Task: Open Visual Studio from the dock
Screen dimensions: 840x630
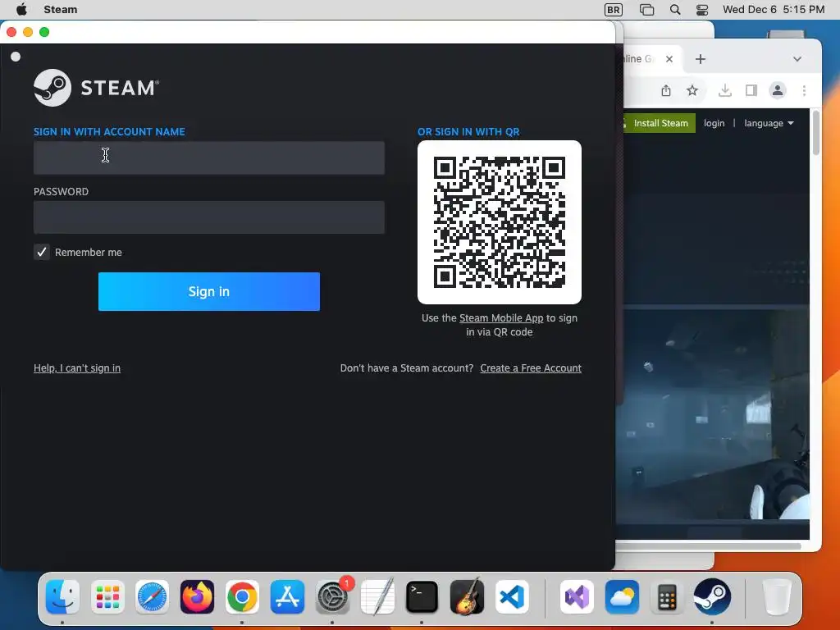Action: click(x=577, y=597)
